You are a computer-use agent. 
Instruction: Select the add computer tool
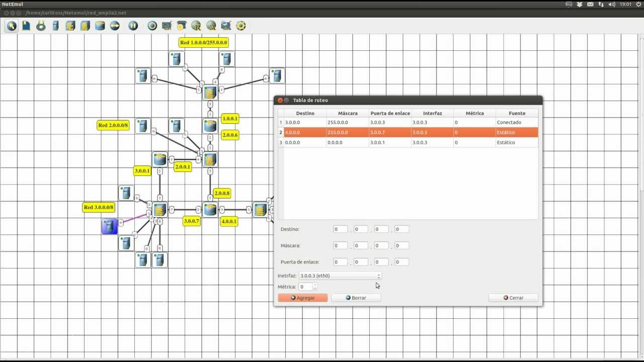[x=56, y=26]
